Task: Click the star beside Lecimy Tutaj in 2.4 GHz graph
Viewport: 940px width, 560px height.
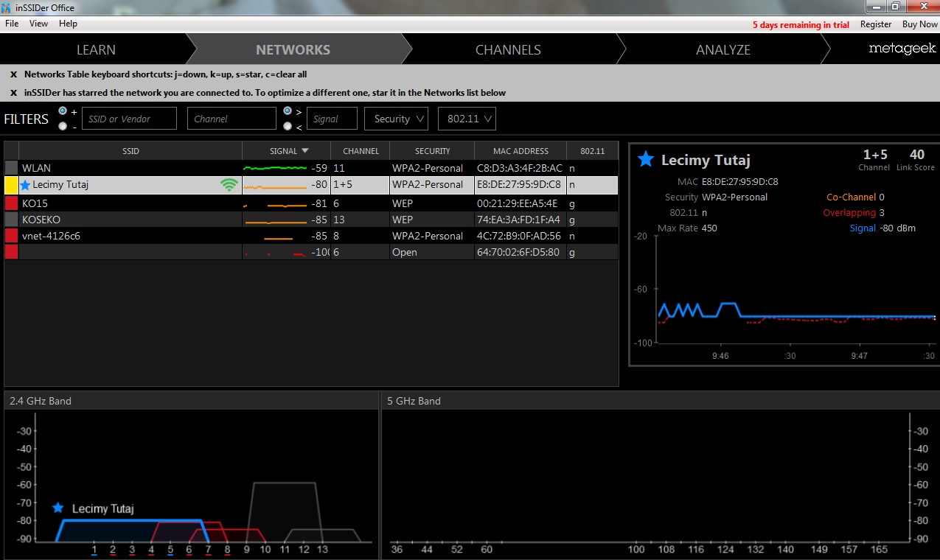Action: [58, 508]
